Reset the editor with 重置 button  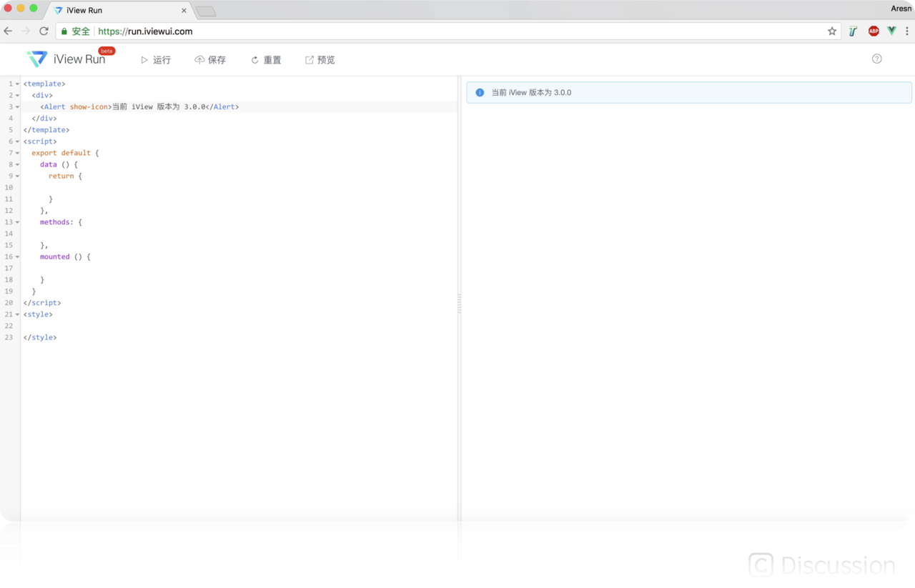tap(266, 60)
